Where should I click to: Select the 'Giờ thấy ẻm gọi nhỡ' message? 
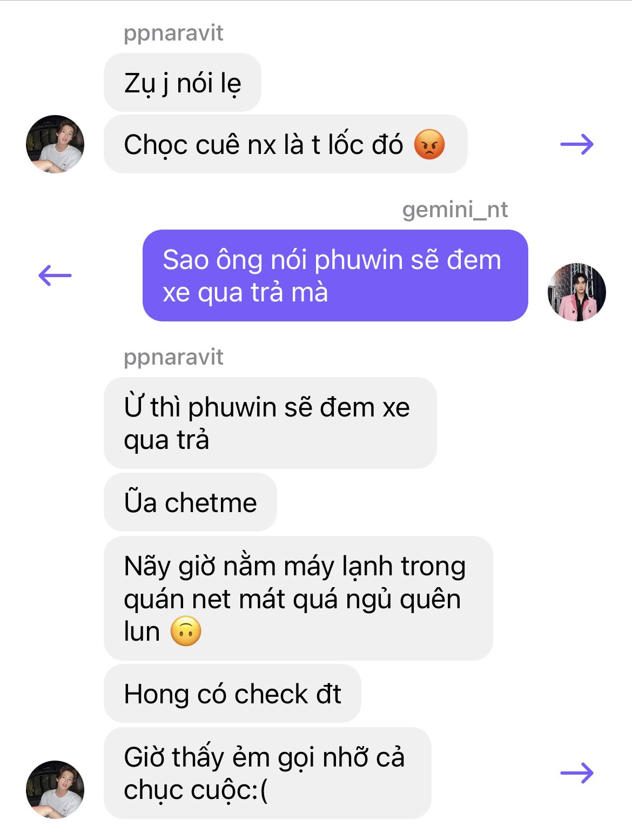pyautogui.click(x=267, y=773)
